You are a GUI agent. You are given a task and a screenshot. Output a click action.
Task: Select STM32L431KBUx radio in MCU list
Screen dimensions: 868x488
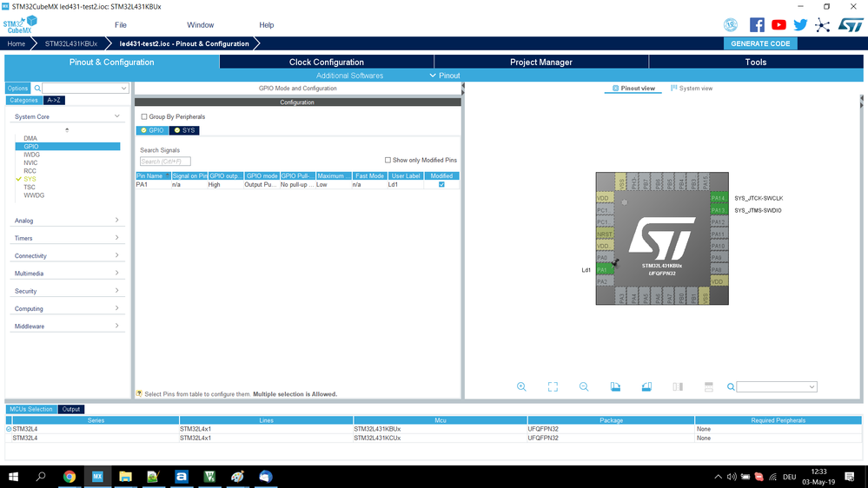(9, 429)
